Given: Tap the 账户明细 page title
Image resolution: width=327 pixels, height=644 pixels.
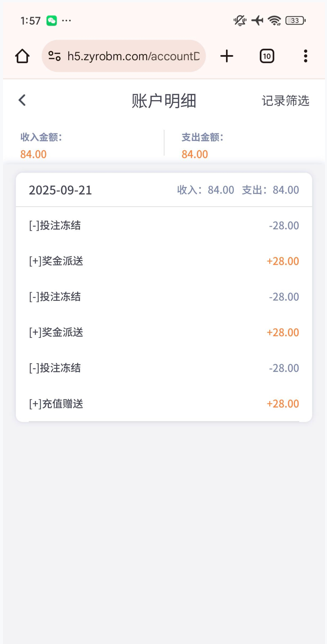Looking at the screenshot, I should click(164, 101).
